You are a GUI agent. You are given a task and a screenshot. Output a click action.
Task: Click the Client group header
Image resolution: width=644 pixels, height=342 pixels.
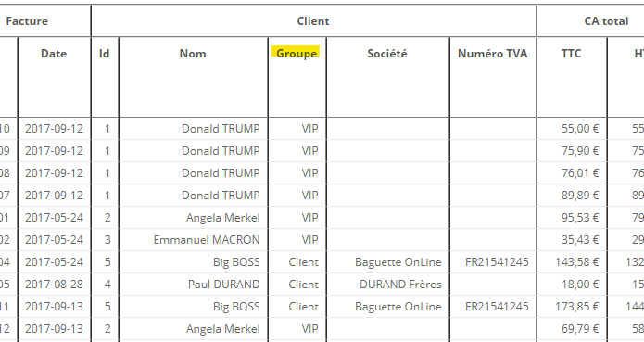[x=313, y=21]
